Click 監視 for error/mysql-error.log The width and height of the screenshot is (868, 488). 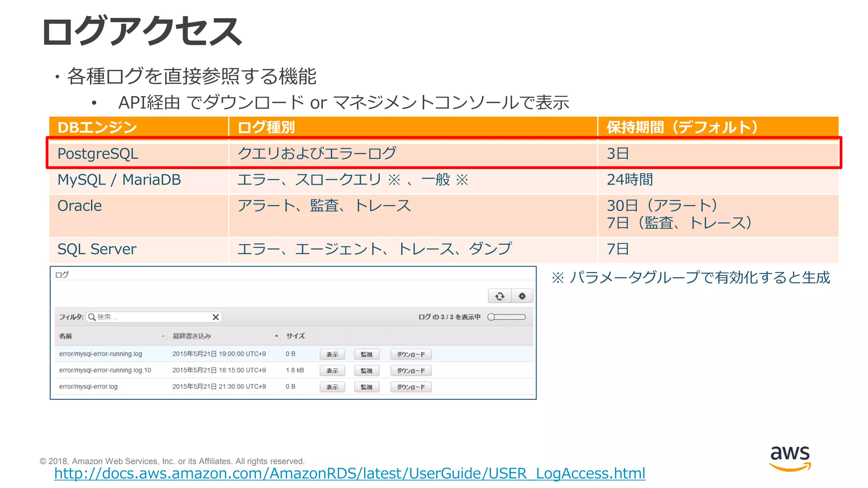coord(366,387)
